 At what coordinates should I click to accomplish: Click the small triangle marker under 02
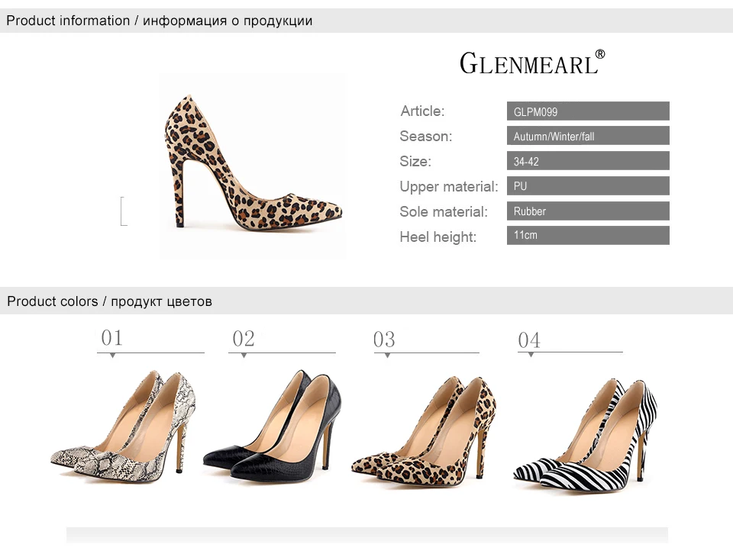click(244, 356)
